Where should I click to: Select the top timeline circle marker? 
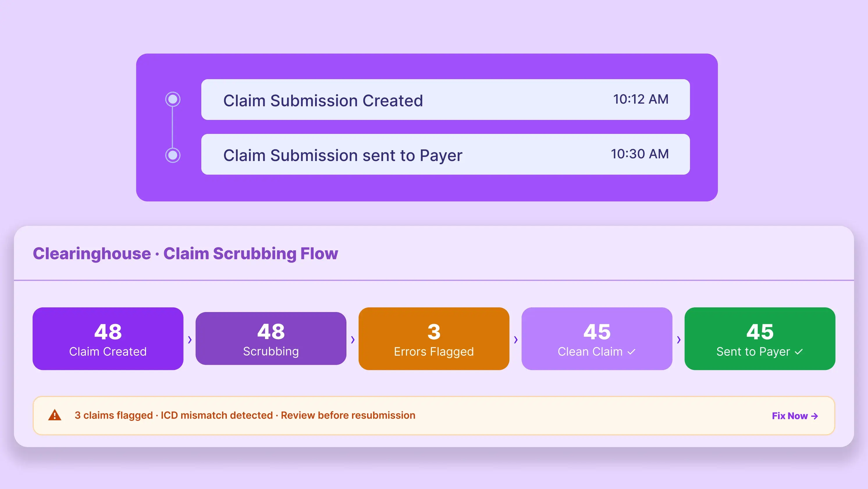click(x=173, y=100)
